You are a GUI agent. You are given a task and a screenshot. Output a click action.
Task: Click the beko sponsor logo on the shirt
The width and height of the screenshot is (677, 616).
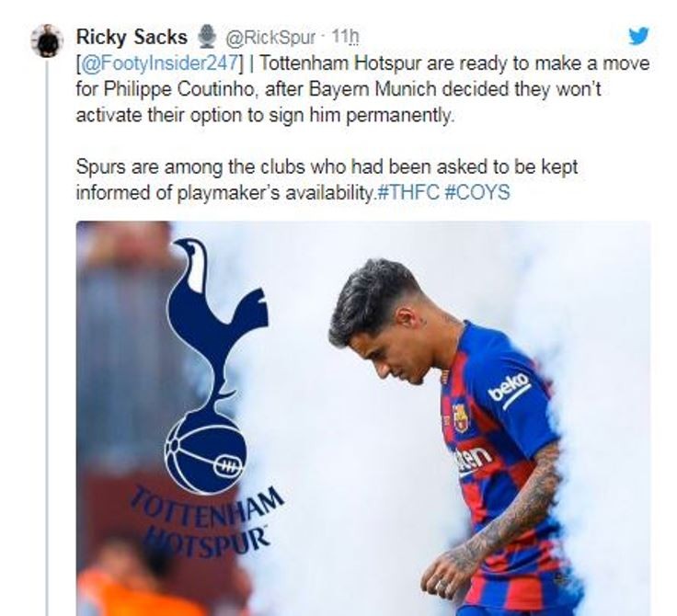[x=510, y=388]
